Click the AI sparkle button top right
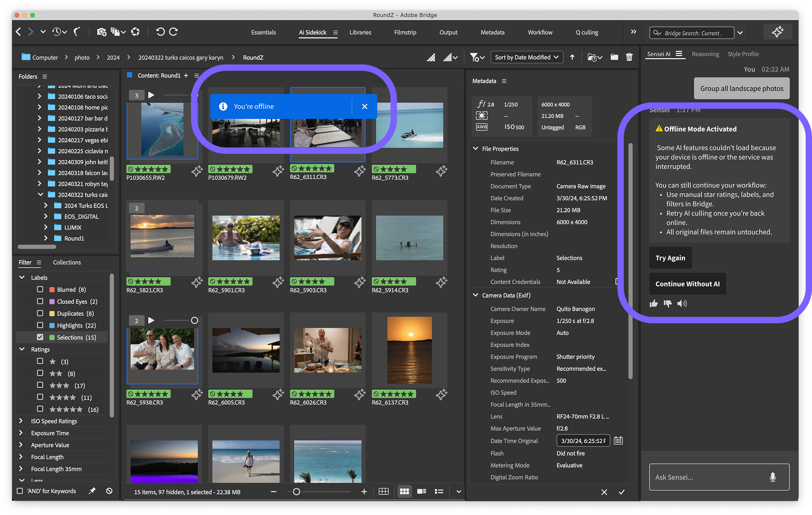Viewport: 812px width, 515px height. [777, 32]
